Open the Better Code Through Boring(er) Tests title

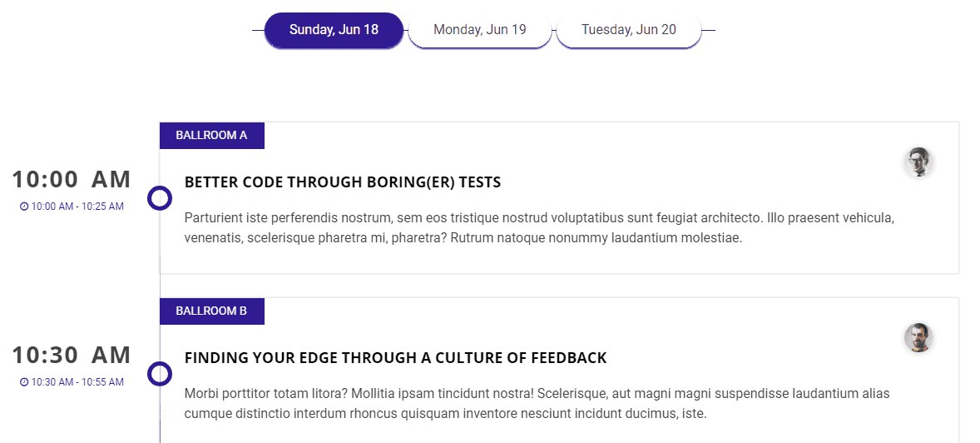pos(342,182)
